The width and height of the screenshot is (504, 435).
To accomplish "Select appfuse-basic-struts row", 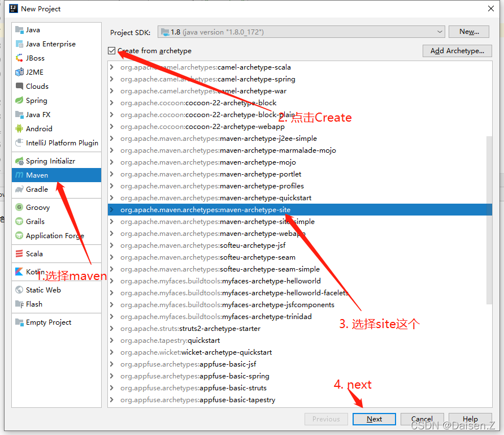I will 299,387.
